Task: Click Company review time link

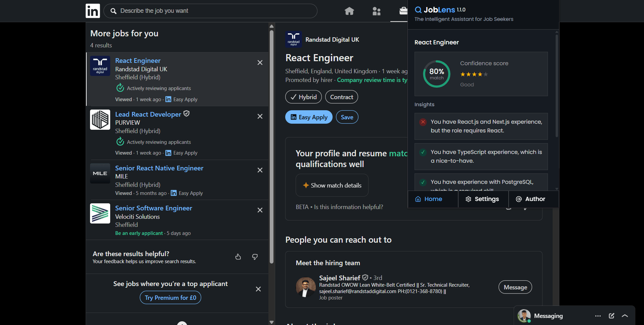Action: coord(372,80)
